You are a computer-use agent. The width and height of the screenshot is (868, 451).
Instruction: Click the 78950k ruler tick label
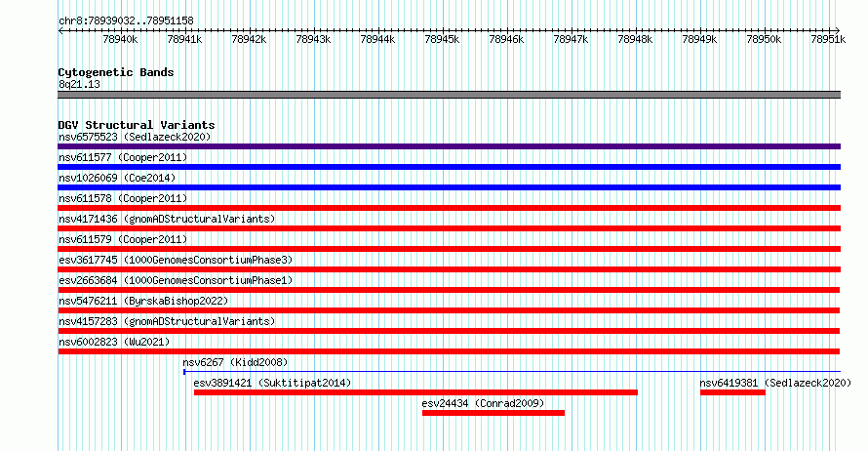click(764, 39)
